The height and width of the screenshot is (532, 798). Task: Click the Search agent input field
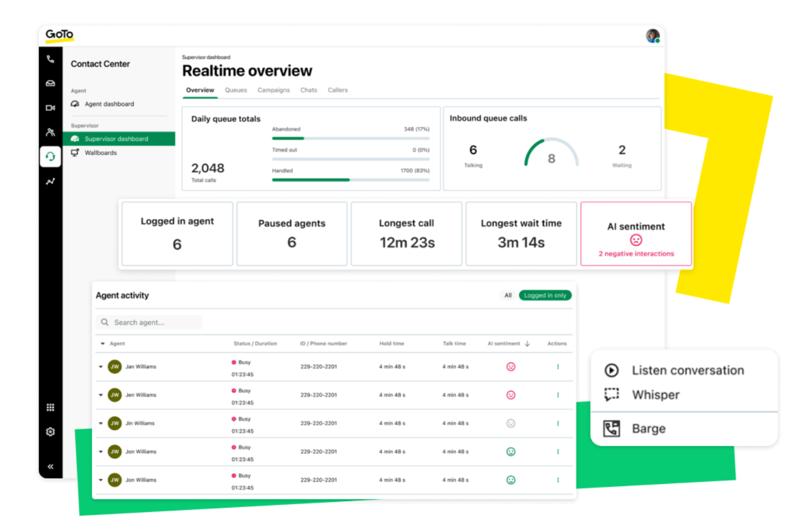point(149,322)
